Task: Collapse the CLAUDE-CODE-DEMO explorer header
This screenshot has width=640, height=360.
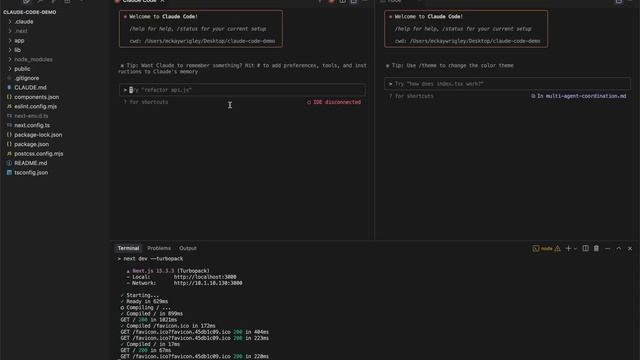Action: [29, 12]
